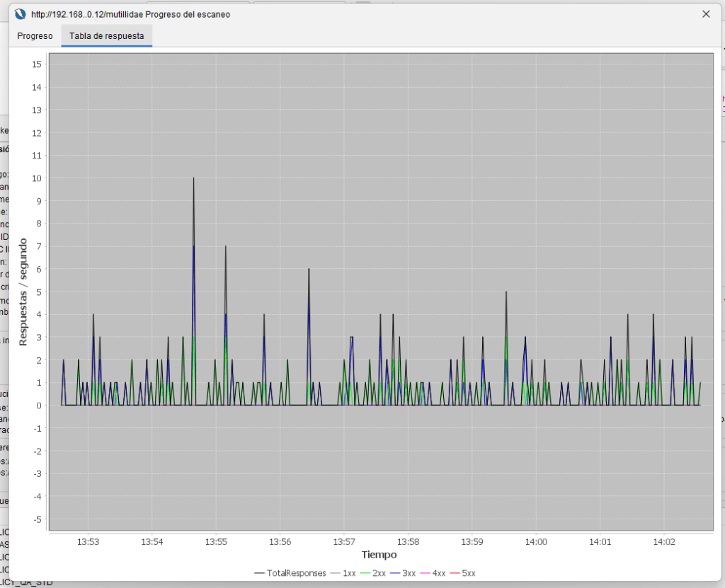The image size is (725, 588).
Task: Click the 14:00 time axis label
Action: click(x=536, y=542)
